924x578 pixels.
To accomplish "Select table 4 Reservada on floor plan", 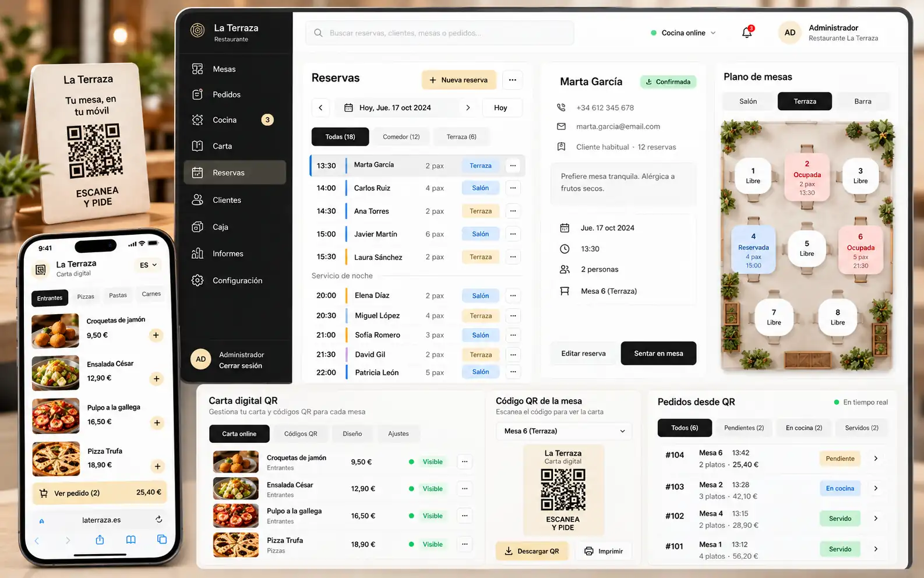I will 753,251.
